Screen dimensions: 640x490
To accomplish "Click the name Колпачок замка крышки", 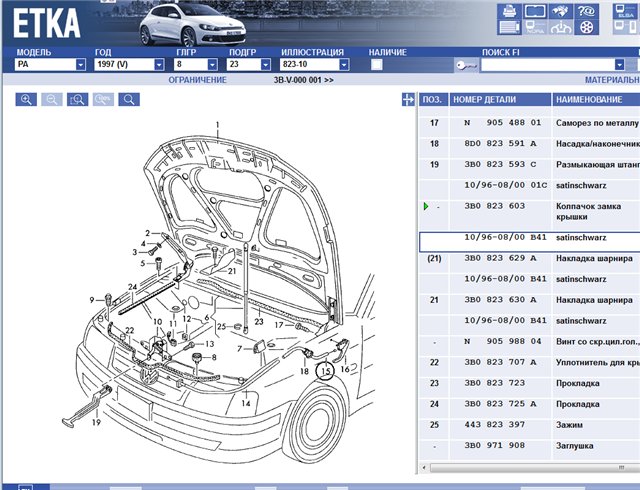I will click(x=588, y=212).
